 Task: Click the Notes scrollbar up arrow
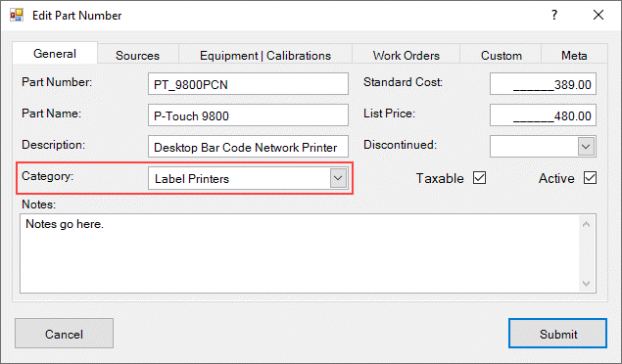587,224
